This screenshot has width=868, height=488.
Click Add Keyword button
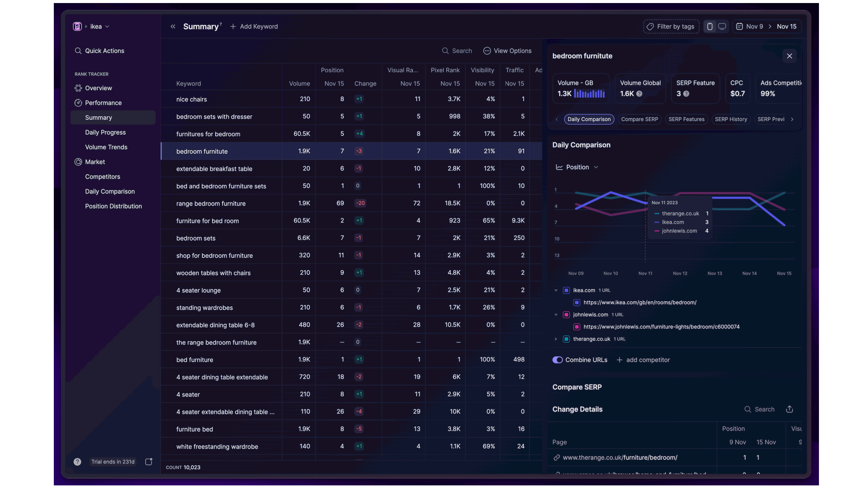point(255,27)
